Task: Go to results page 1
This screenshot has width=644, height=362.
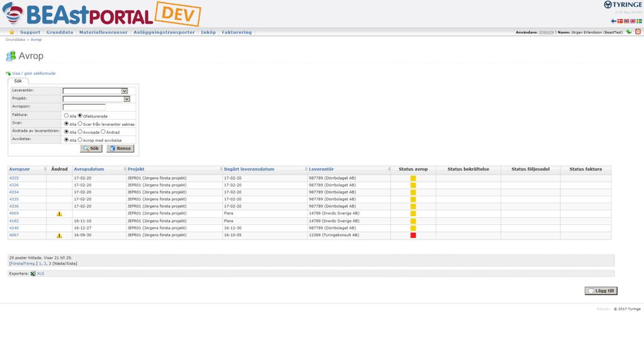Action: coord(40,263)
